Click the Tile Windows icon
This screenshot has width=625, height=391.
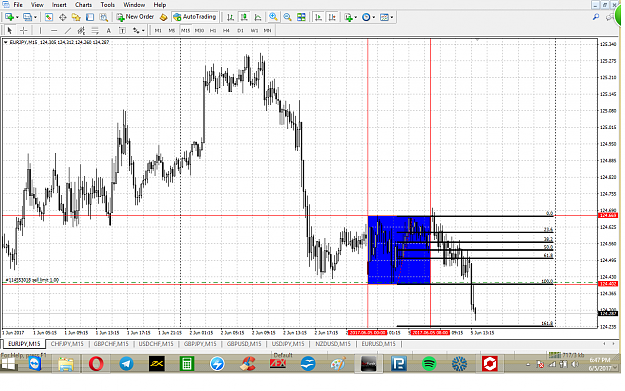pos(301,17)
